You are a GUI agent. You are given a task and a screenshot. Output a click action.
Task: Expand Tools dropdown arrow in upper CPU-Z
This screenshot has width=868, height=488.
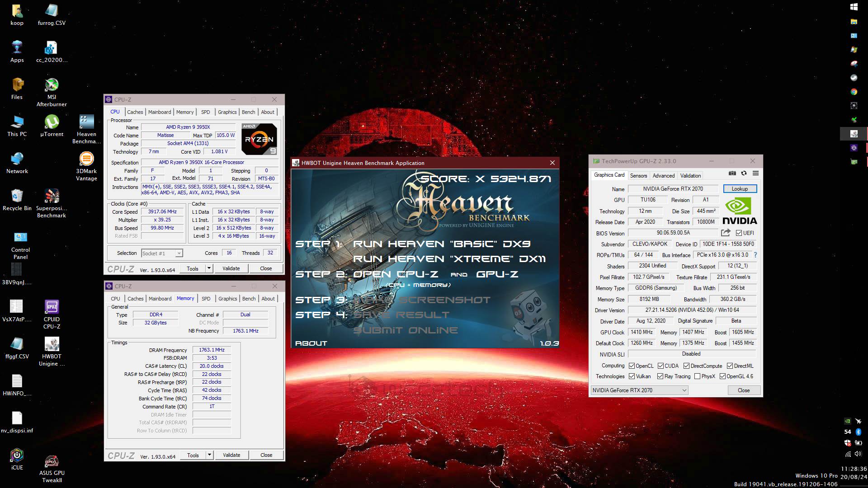[209, 268]
